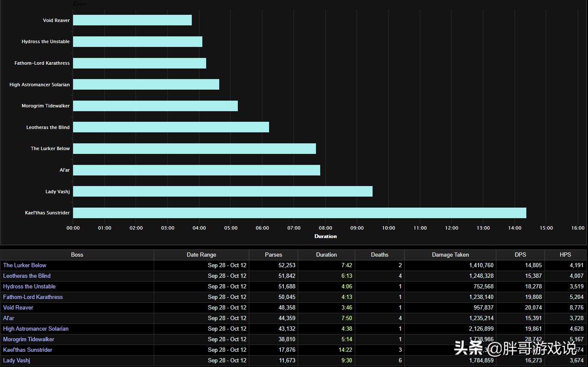Sort table by Deaths column

(379, 255)
